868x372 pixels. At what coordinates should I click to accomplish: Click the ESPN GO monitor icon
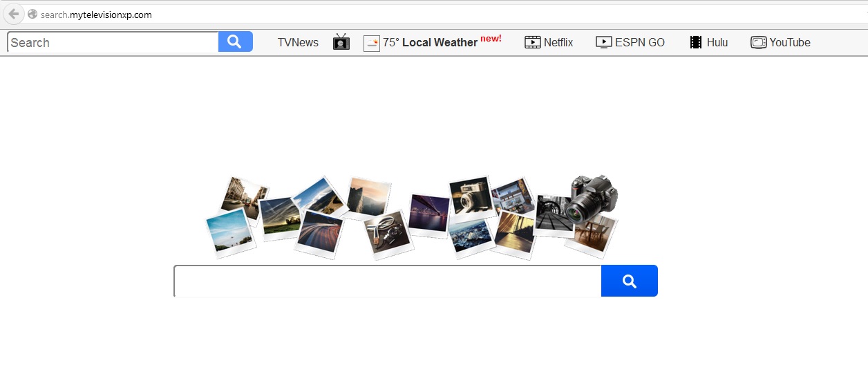(x=604, y=42)
